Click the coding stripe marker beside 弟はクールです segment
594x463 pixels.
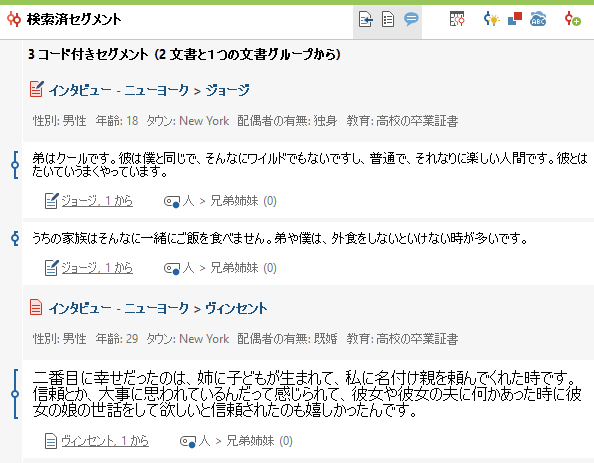(15, 165)
